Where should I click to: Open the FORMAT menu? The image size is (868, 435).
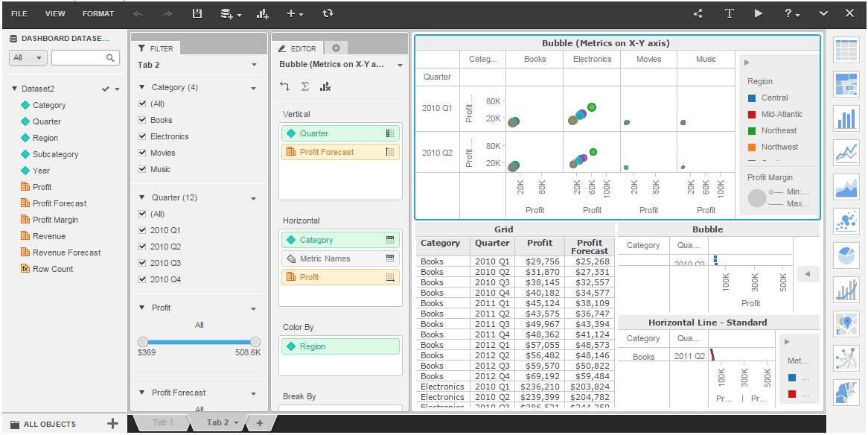98,14
